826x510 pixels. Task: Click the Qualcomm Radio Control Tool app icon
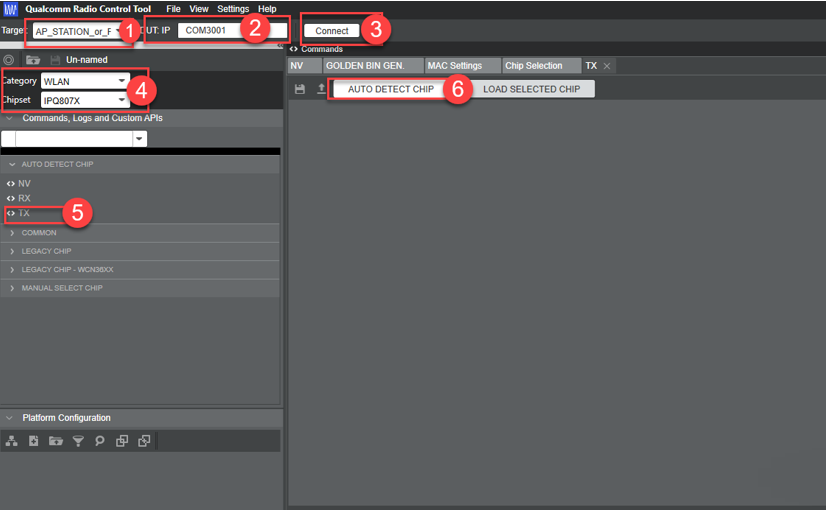(10, 8)
